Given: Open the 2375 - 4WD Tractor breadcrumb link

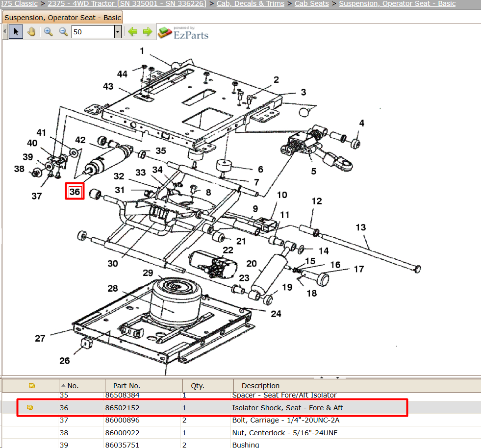Looking at the screenshot, I should coord(127,3).
